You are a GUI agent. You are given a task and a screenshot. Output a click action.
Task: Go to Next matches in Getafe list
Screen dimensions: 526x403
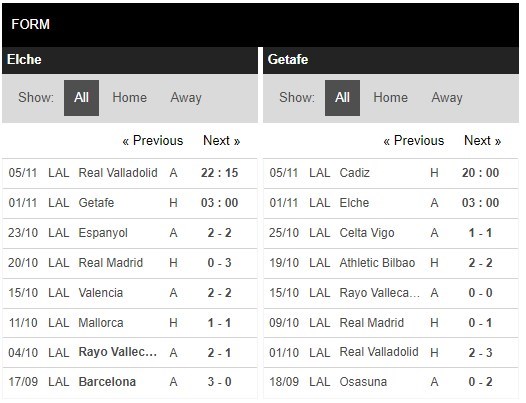point(483,141)
